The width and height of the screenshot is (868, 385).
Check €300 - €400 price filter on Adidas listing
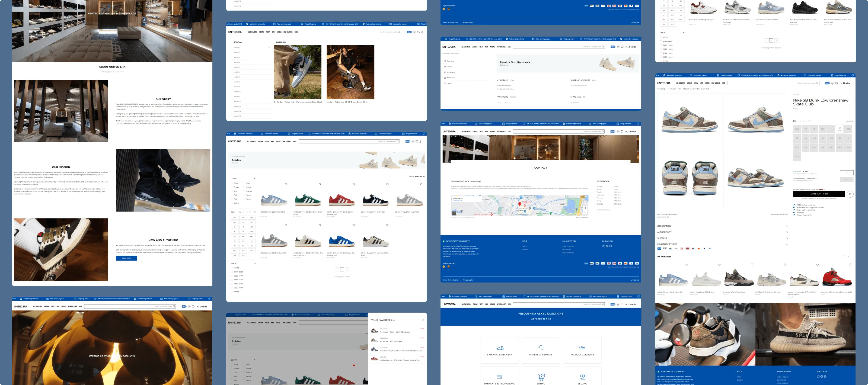pos(232,280)
